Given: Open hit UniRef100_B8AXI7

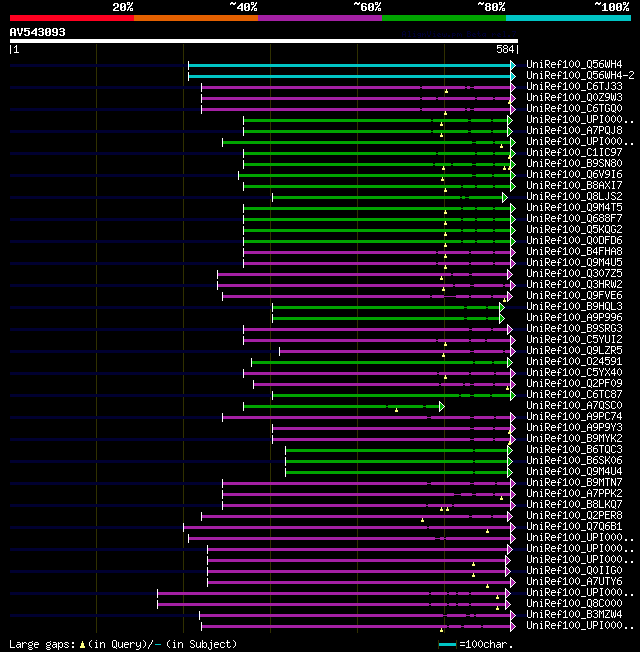Looking at the screenshot, I should [x=574, y=185].
